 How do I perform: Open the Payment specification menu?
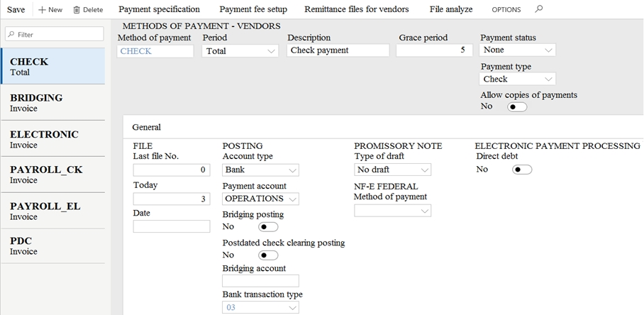[x=159, y=9]
